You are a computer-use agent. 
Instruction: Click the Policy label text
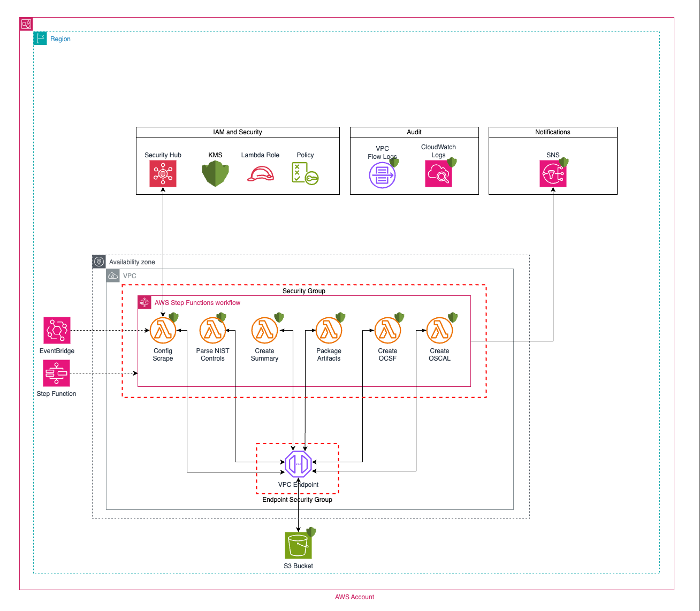point(305,155)
